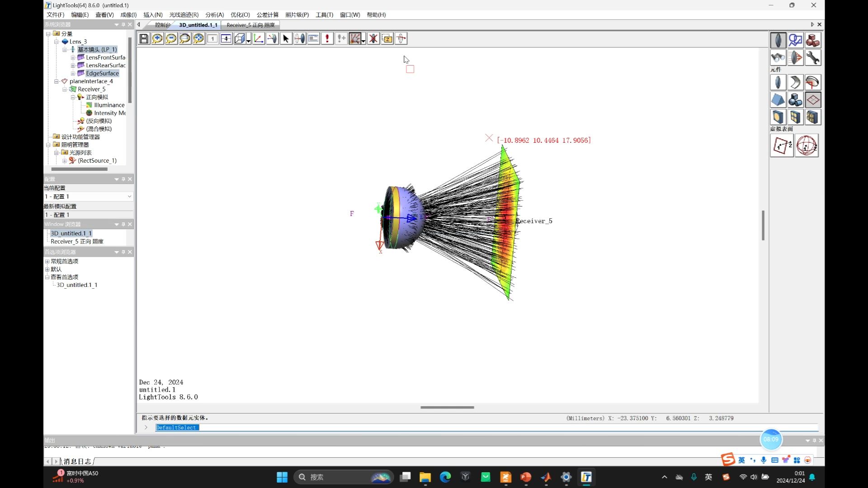
Task: Collapse the Lens_3 tree node
Action: [x=57, y=42]
